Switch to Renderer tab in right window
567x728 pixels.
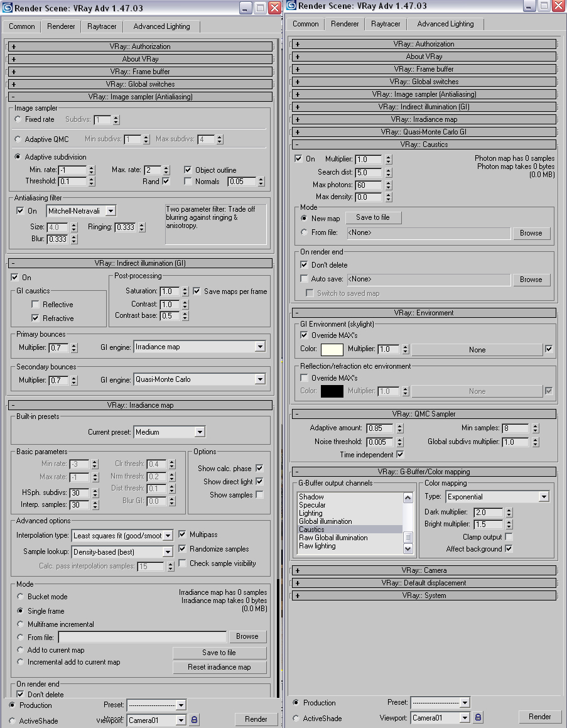point(345,24)
